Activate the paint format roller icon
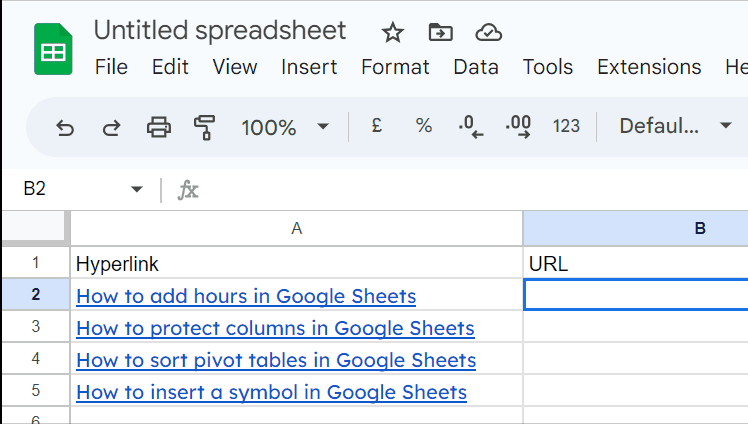This screenshot has height=424, width=748. [205, 127]
